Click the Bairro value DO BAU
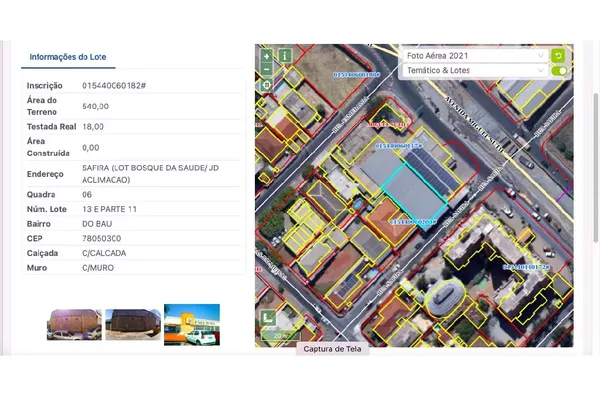The height and width of the screenshot is (396, 600). point(97,224)
